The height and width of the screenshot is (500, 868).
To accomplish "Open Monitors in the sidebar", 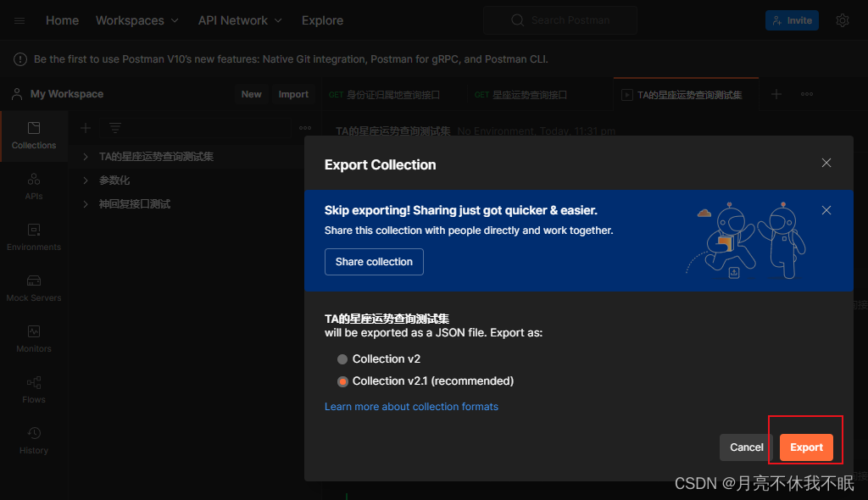I will [34, 340].
